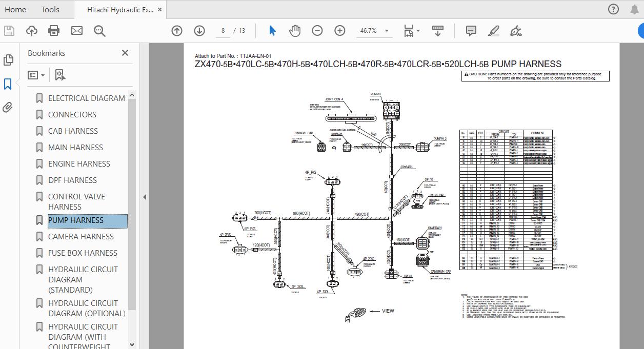Open CAMERA HARNESS bookmark
The width and height of the screenshot is (644, 349).
[x=81, y=236]
